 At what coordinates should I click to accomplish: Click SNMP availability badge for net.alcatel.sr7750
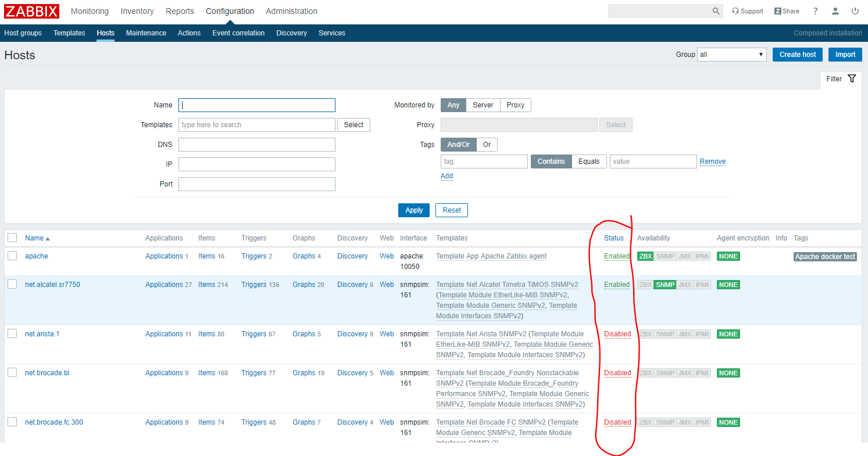[x=665, y=285]
